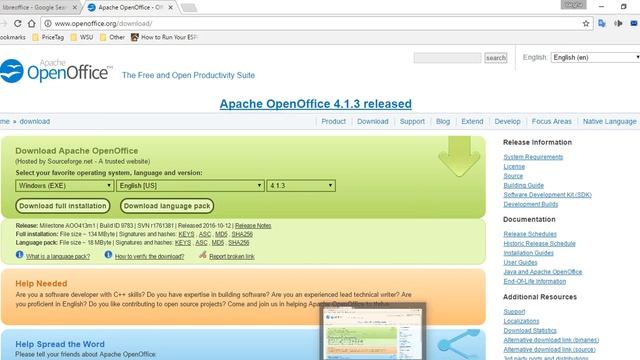
Task: Close the Apache OpenOffice browser tab
Action: point(171,7)
